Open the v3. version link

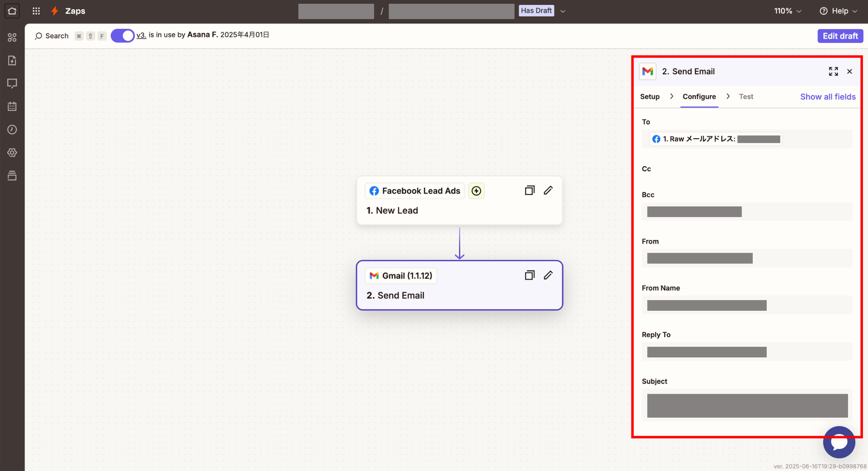tap(141, 35)
